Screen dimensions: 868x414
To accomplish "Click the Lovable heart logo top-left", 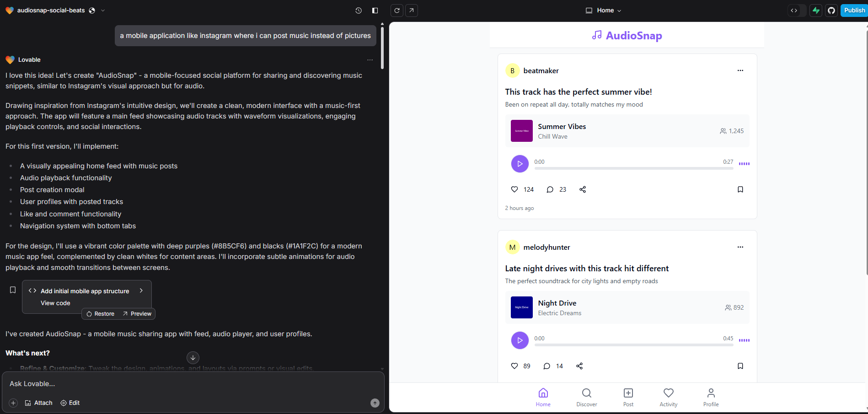I will [10, 11].
